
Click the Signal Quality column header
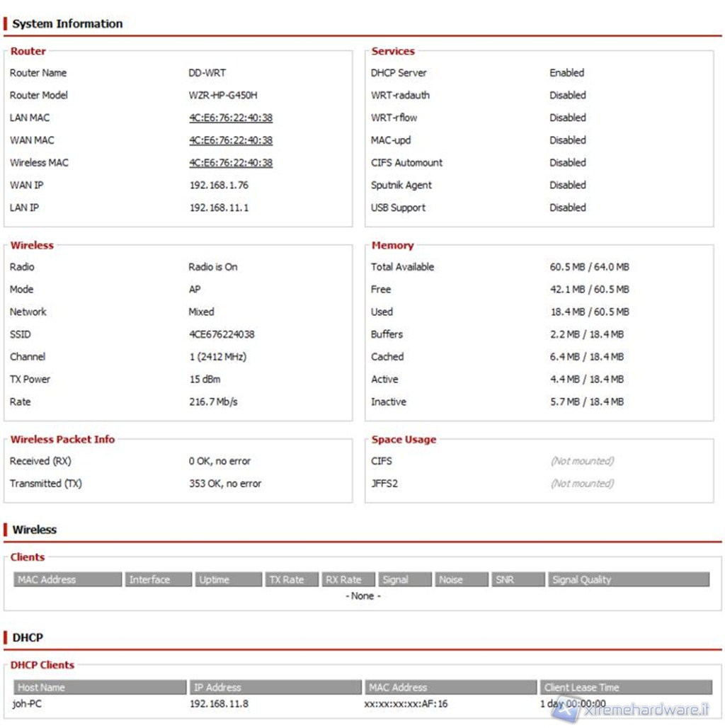coord(628,579)
